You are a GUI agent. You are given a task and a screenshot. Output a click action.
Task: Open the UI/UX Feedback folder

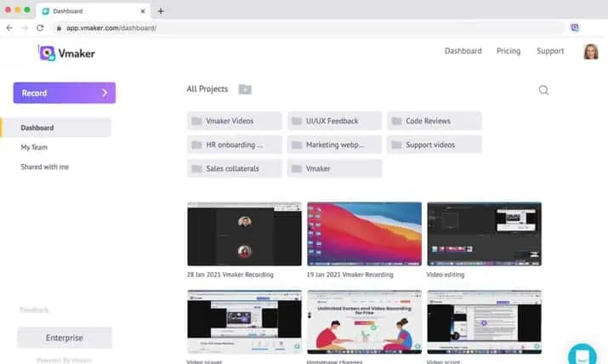(335, 121)
